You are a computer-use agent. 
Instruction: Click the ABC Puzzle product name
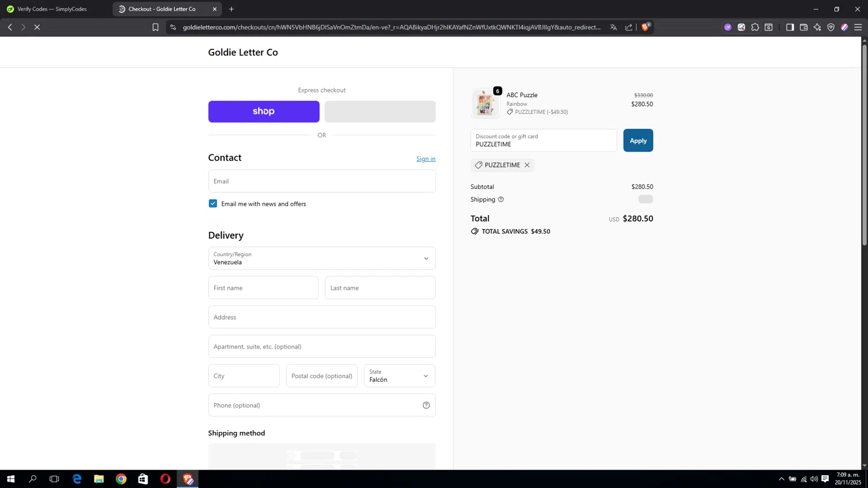[522, 95]
